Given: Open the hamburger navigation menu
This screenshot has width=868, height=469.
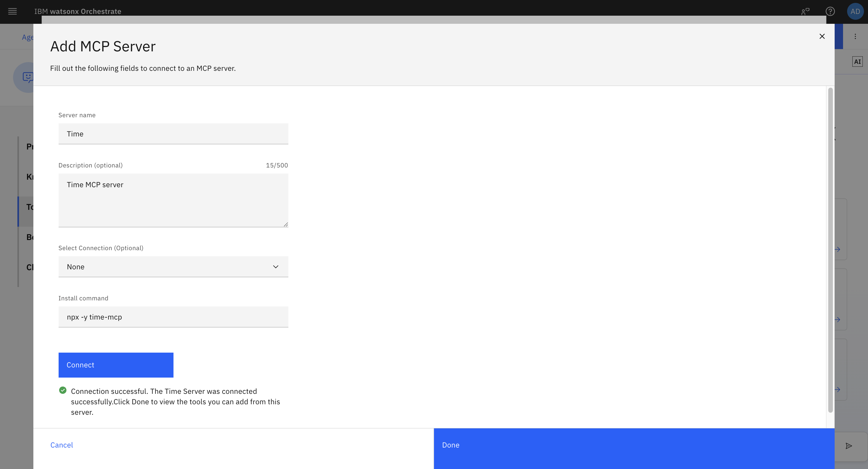Looking at the screenshot, I should click(12, 11).
